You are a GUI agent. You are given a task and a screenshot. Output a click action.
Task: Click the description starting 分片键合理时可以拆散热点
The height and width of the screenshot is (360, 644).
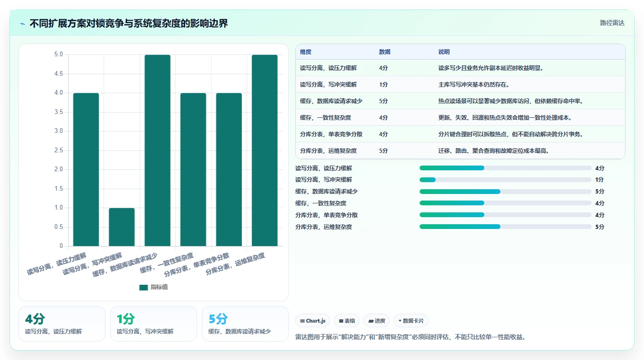click(511, 134)
